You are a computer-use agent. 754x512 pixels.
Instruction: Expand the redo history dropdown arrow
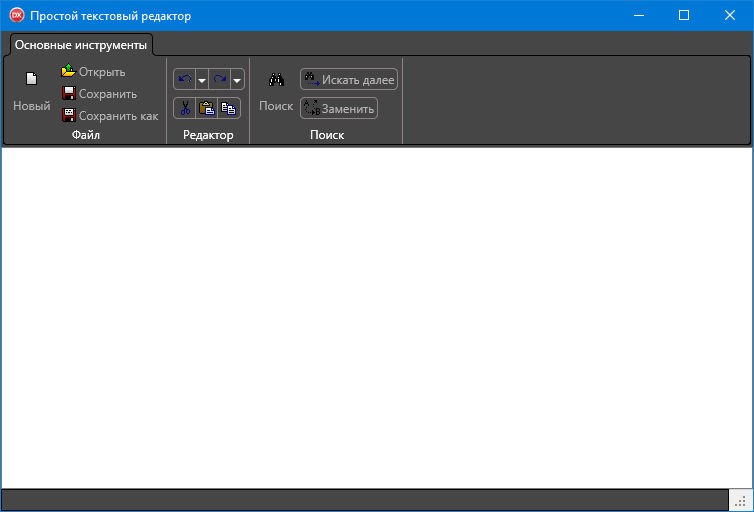point(237,80)
